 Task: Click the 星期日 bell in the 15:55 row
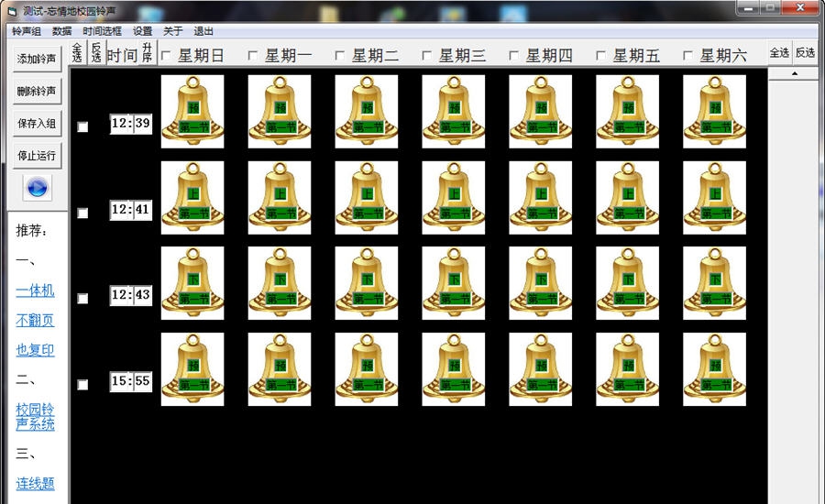(x=192, y=369)
